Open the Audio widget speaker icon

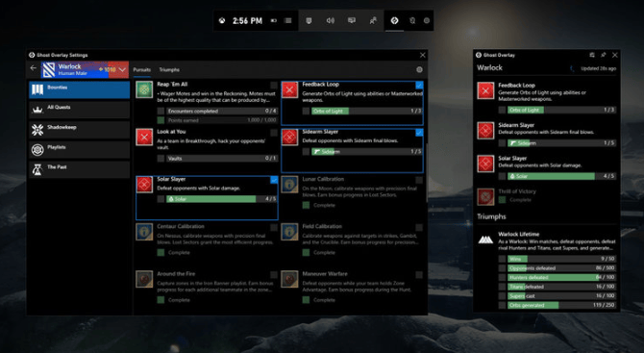[331, 20]
